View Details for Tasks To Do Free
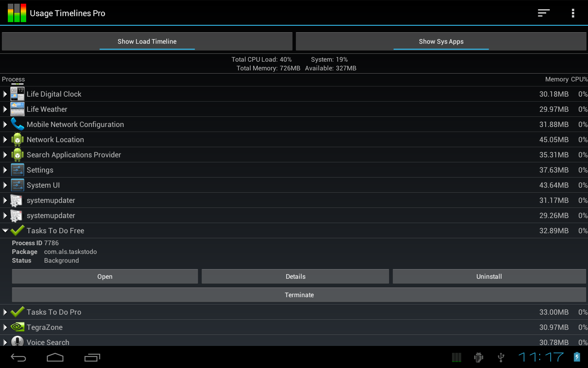 (295, 276)
